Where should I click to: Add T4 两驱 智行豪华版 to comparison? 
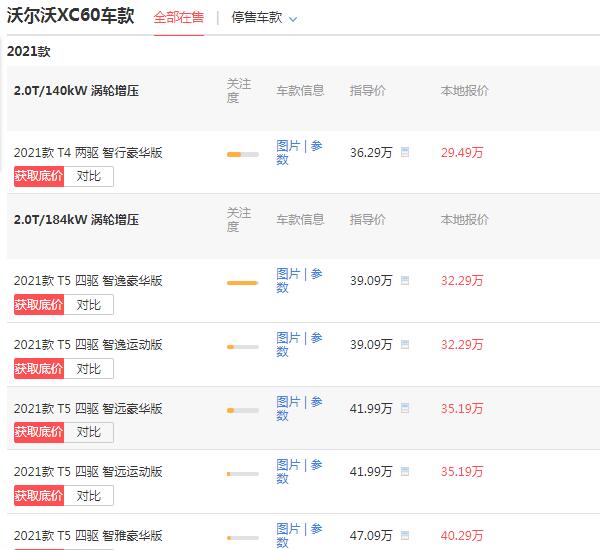coord(89,176)
